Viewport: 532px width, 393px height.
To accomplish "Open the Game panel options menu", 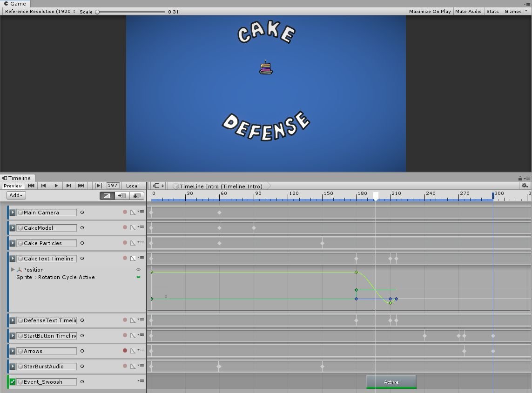I will [527, 4].
